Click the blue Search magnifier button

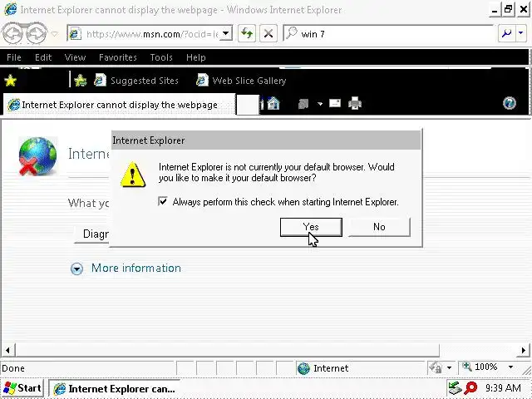coord(507,33)
